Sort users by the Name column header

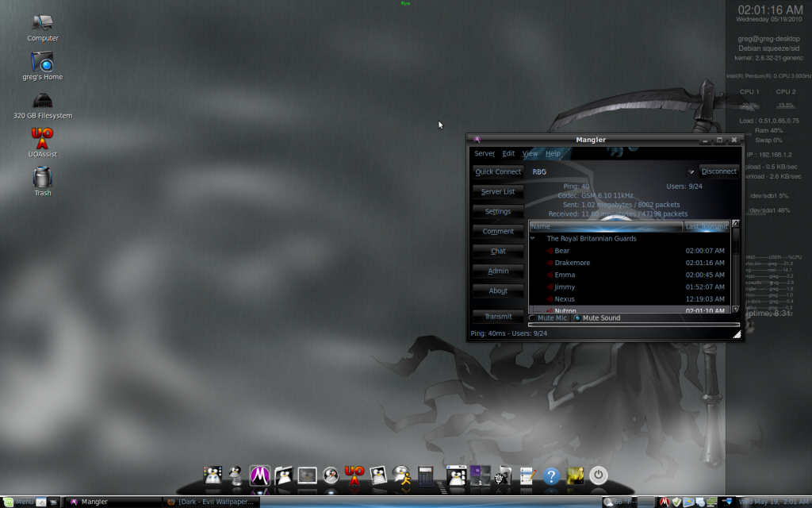(x=606, y=226)
